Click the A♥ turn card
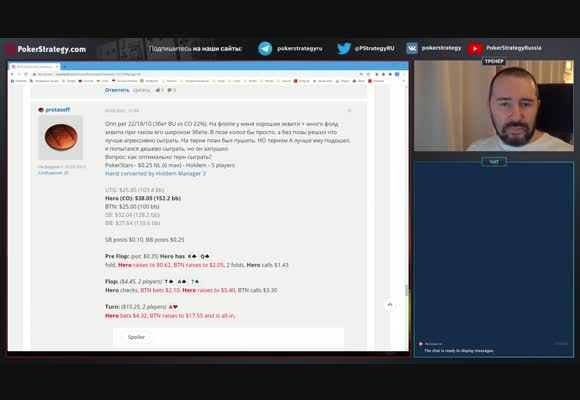 coord(173,307)
